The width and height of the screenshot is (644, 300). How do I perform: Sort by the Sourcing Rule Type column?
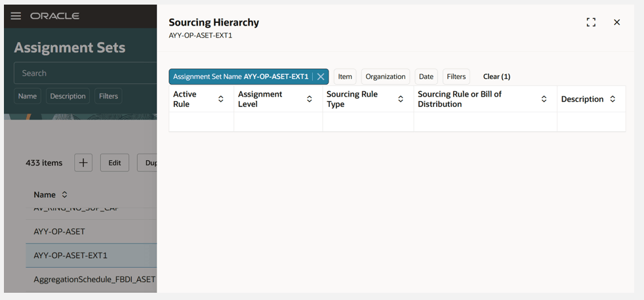pos(401,99)
